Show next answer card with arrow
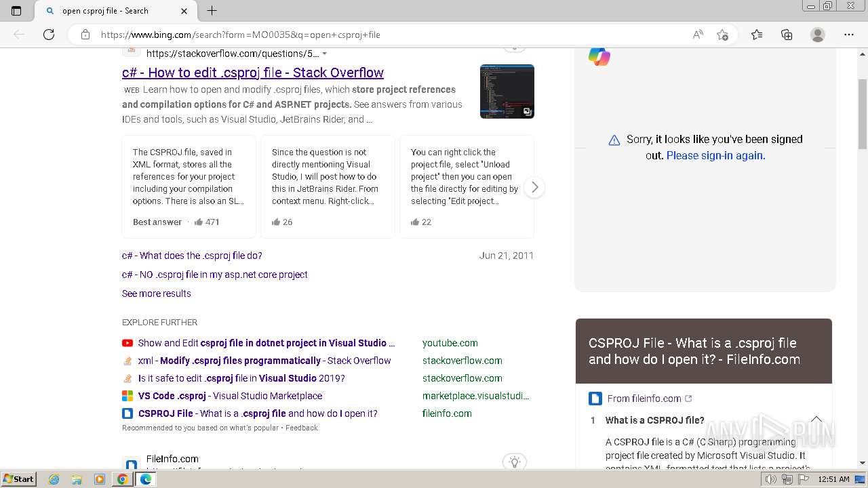This screenshot has height=488, width=868. 534,187
